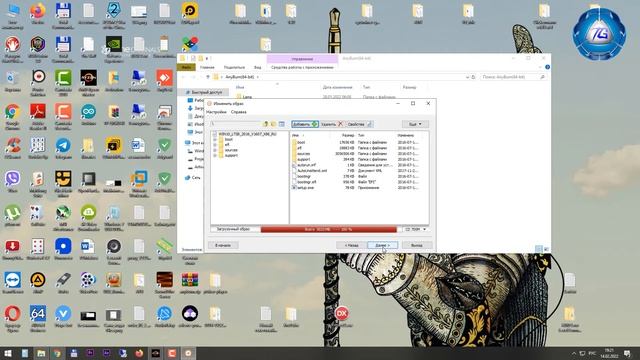Click the Далее > button
The height and width of the screenshot is (360, 640).
(x=382, y=245)
